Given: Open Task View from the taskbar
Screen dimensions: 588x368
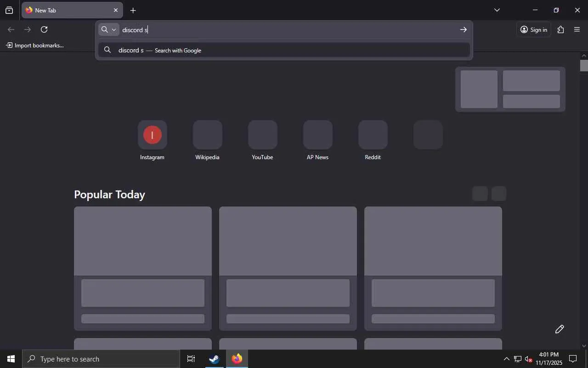Looking at the screenshot, I should point(191,359).
